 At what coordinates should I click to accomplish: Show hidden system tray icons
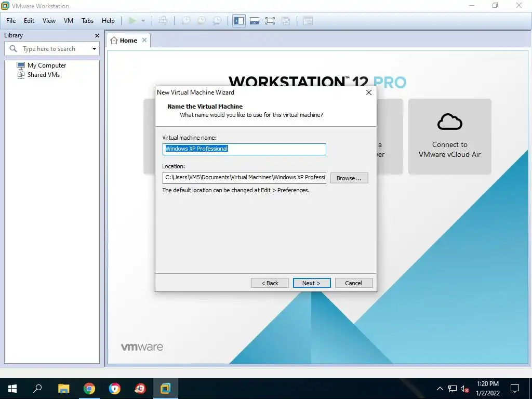(x=440, y=389)
